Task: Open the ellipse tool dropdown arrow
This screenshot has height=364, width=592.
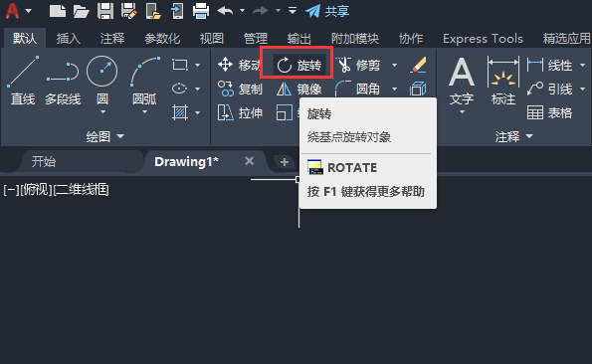Action: tap(197, 90)
